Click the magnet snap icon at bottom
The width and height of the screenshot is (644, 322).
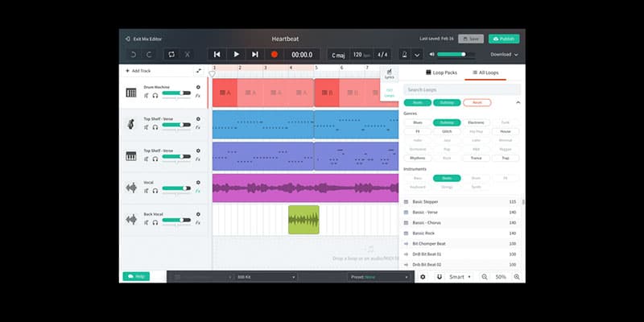(439, 277)
